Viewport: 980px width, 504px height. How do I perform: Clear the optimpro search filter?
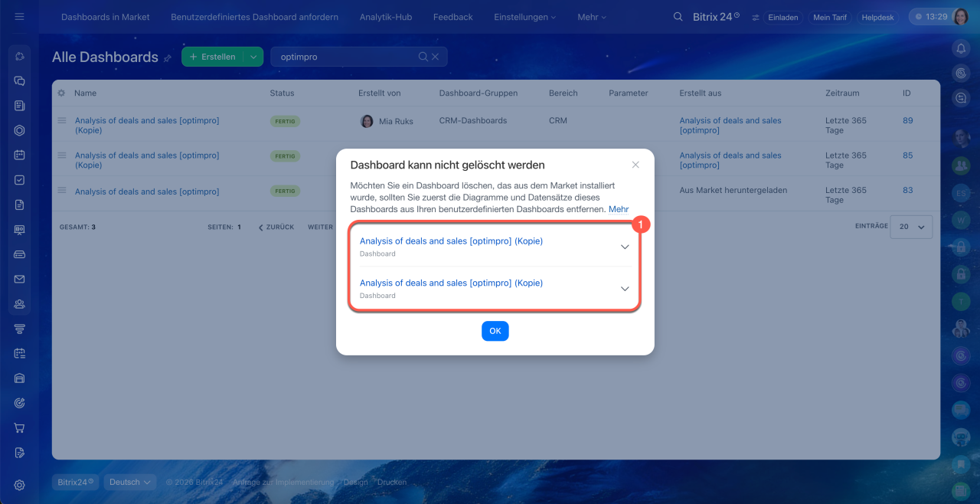pos(435,57)
